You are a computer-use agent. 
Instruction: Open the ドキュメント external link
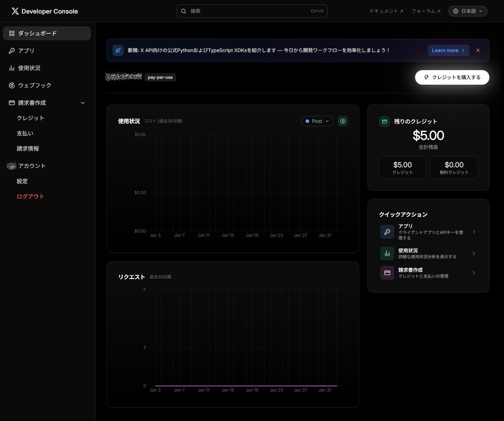click(x=386, y=11)
